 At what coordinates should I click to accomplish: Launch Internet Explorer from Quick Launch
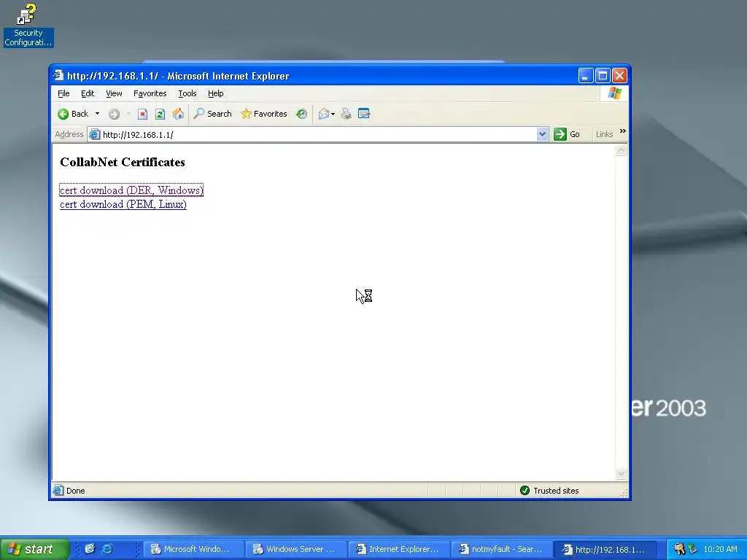[x=107, y=549]
